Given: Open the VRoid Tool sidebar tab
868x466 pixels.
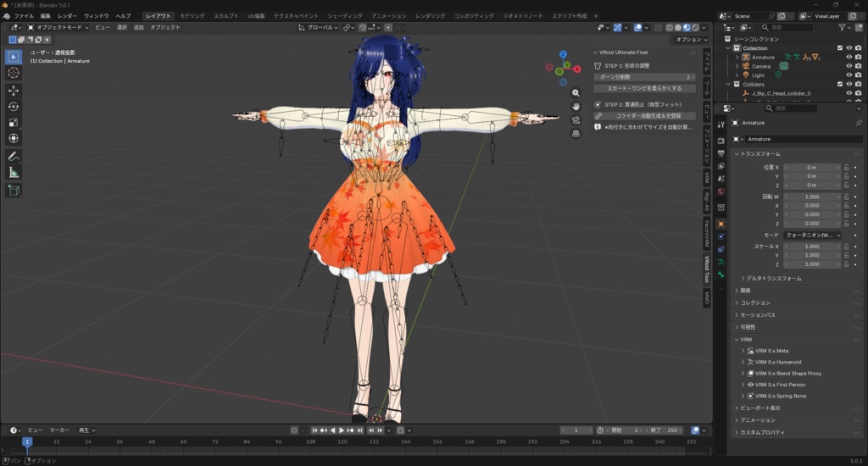Looking at the screenshot, I should click(707, 269).
